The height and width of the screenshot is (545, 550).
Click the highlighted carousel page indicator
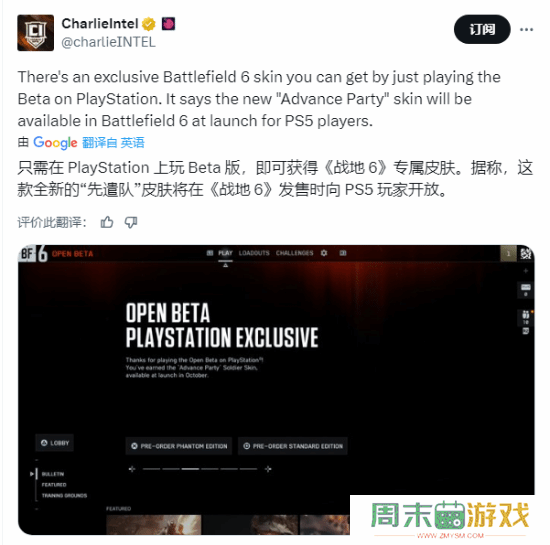coord(190,469)
